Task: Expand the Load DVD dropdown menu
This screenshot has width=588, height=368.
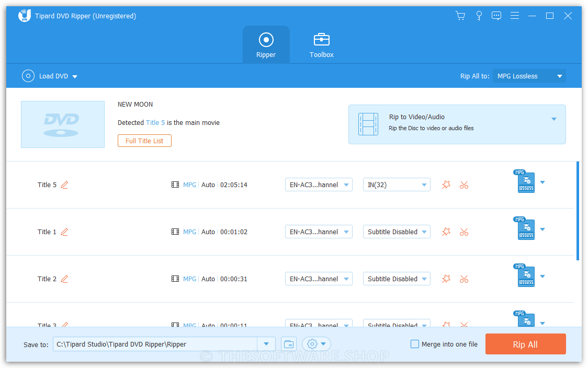Action: pos(75,77)
